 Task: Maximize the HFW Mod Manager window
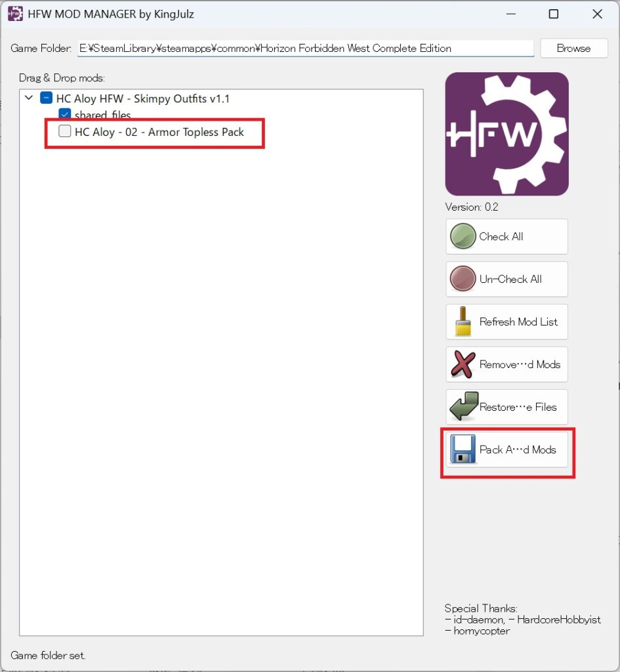554,14
